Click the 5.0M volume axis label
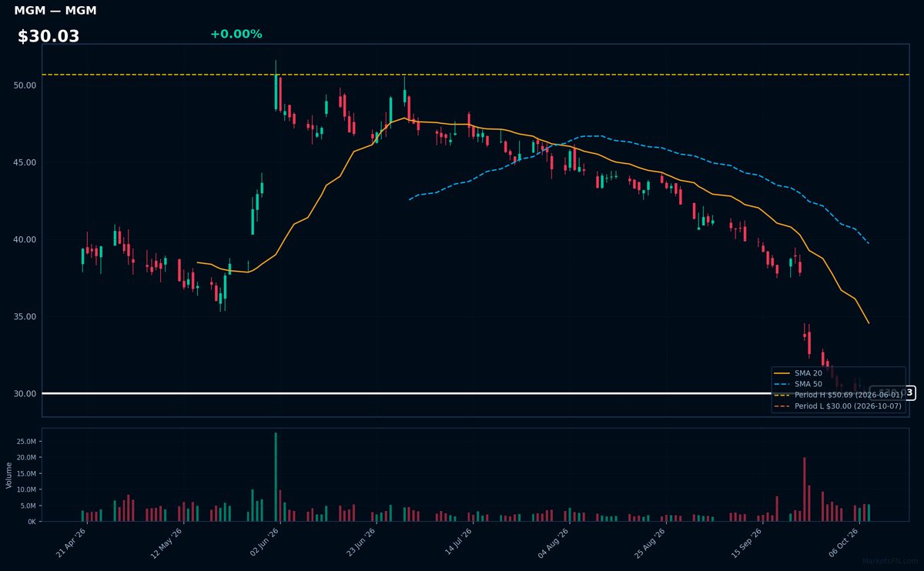This screenshot has height=571, width=924. pyautogui.click(x=28, y=506)
